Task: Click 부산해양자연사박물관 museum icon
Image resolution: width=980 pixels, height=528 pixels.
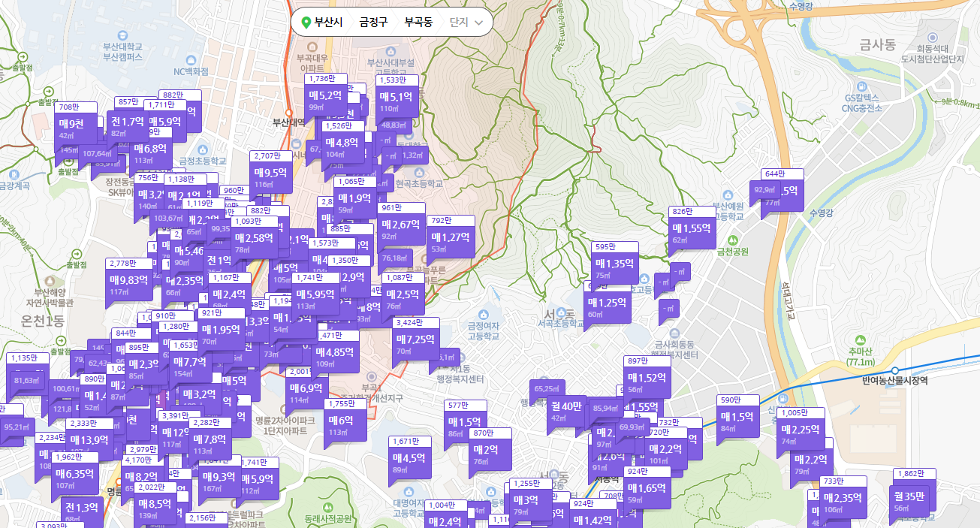Action: click(x=50, y=279)
